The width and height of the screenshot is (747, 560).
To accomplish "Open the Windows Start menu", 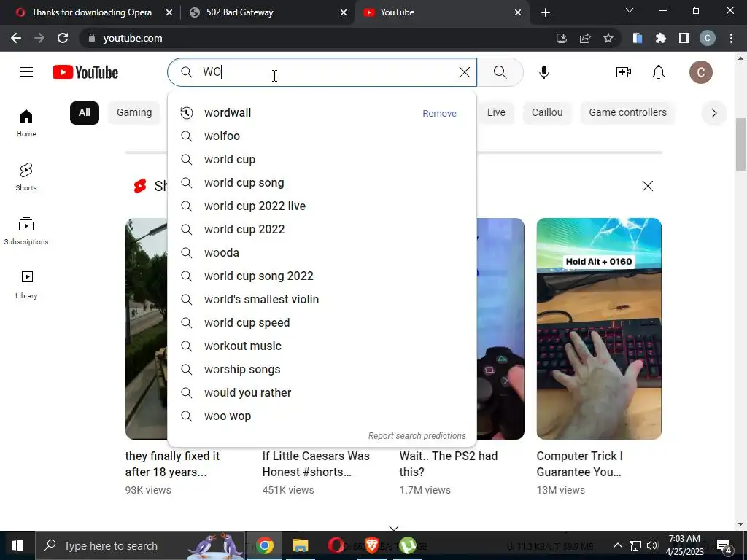I will coord(18,545).
